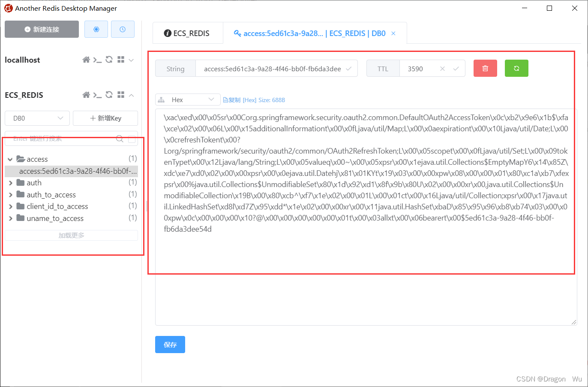Open the DB0 database dropdown
The width and height of the screenshot is (588, 387).
37,118
